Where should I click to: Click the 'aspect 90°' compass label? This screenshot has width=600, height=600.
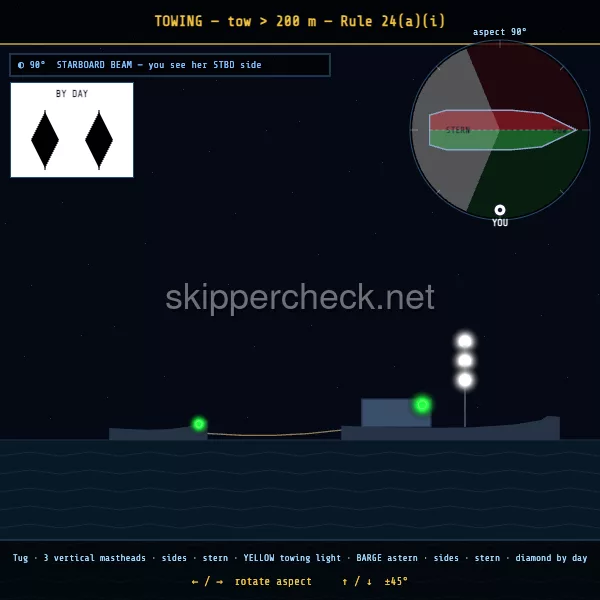point(500,32)
